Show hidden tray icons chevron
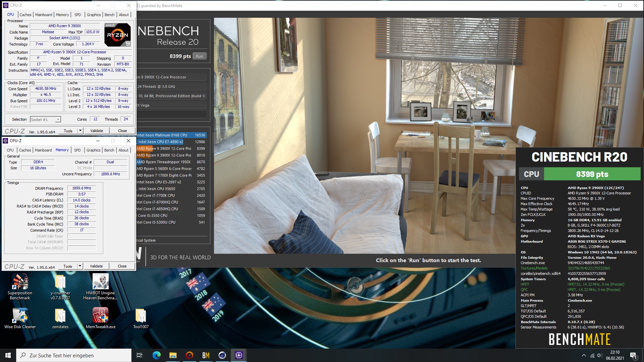644x362 pixels. [x=584, y=355]
